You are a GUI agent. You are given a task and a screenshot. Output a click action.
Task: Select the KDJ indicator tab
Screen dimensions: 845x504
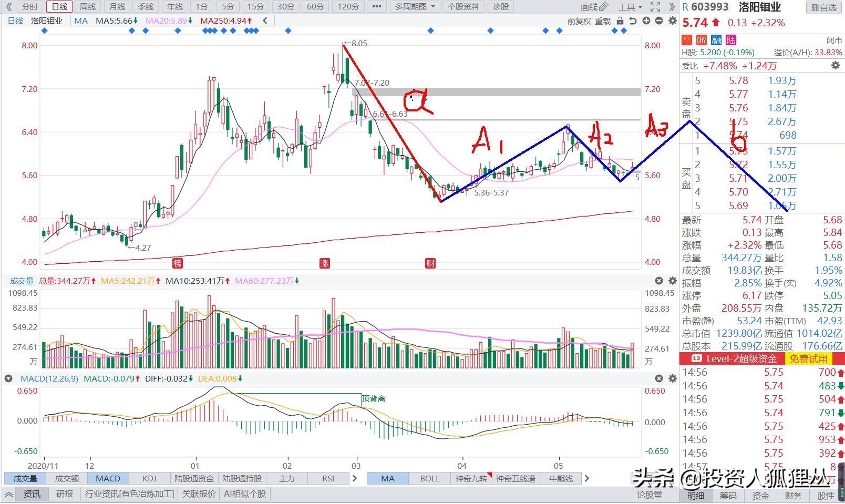[149, 478]
